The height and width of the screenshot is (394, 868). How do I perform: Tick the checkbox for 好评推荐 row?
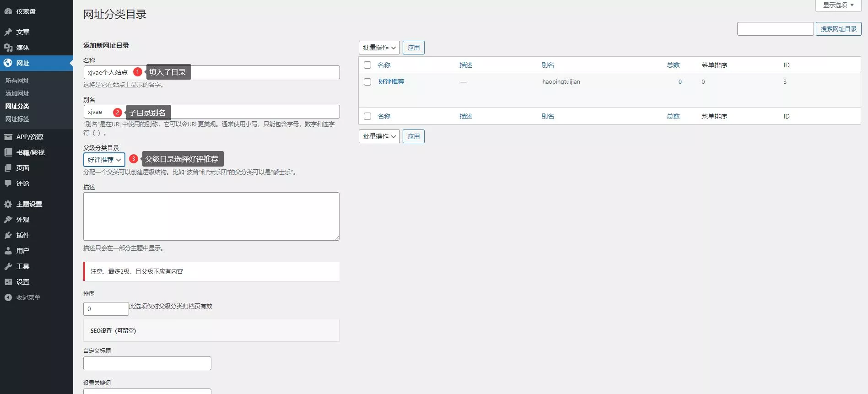(x=367, y=82)
